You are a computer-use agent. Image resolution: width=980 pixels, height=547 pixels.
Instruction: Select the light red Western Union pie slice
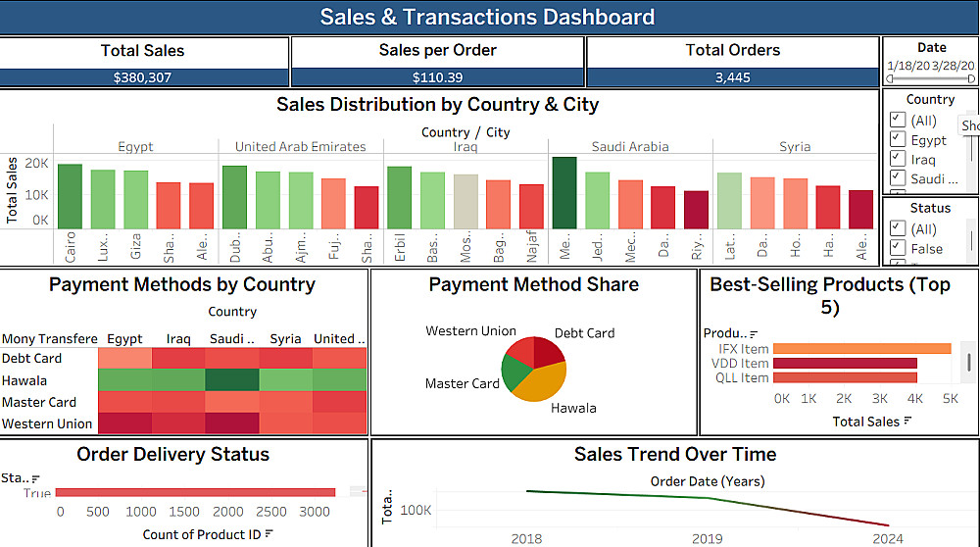[523, 350]
